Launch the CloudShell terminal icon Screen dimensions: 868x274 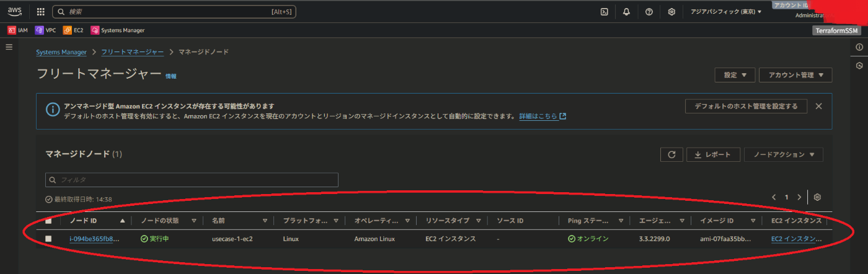coord(604,12)
